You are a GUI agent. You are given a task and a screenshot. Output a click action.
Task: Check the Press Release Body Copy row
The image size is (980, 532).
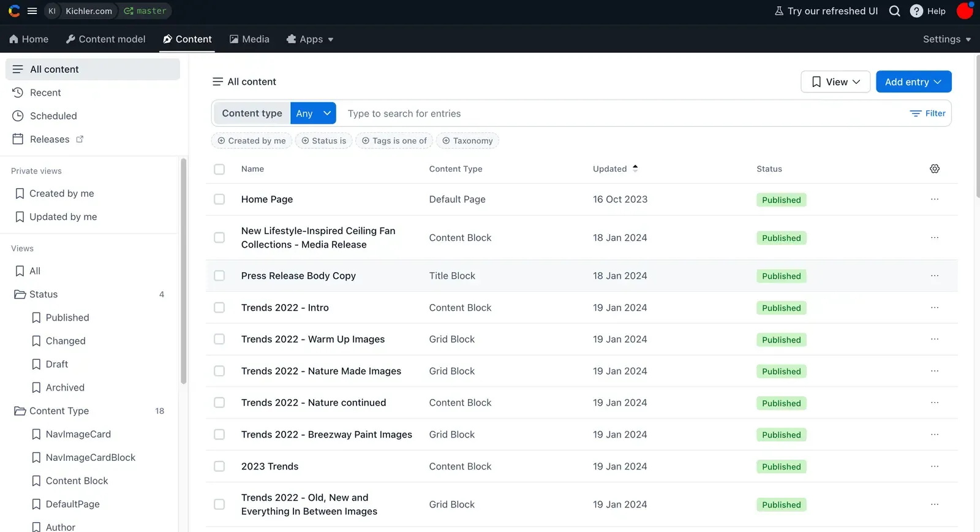pyautogui.click(x=219, y=276)
